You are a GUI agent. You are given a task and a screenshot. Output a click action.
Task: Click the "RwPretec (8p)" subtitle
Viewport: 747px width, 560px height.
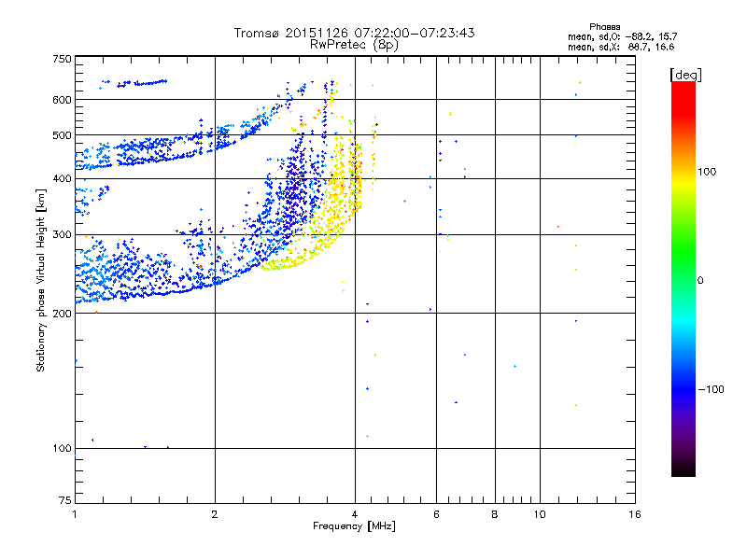[354, 45]
